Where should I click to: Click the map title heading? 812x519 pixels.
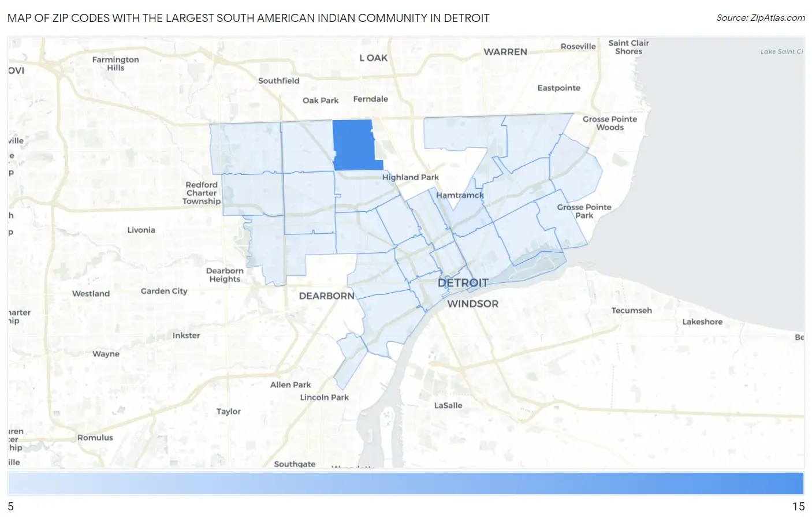point(248,18)
